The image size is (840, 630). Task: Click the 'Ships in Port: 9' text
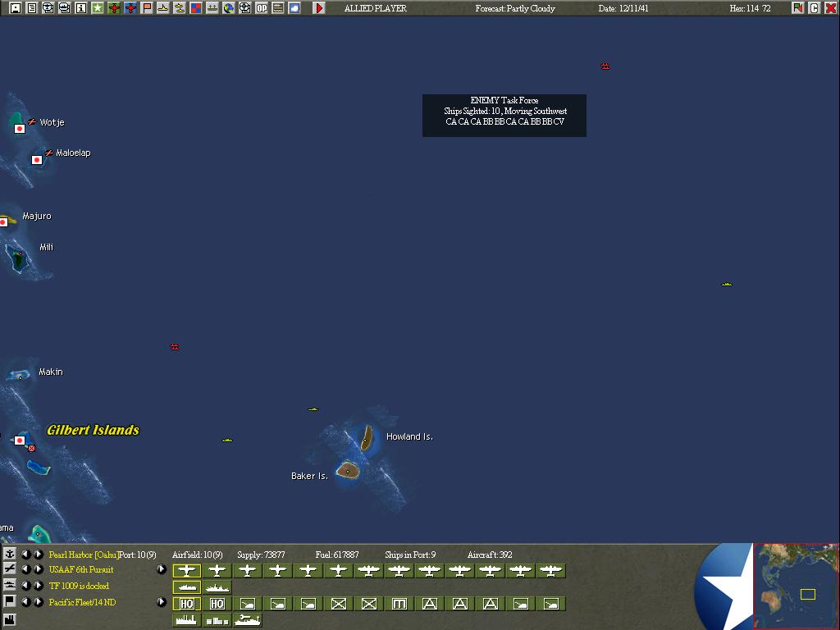(410, 555)
